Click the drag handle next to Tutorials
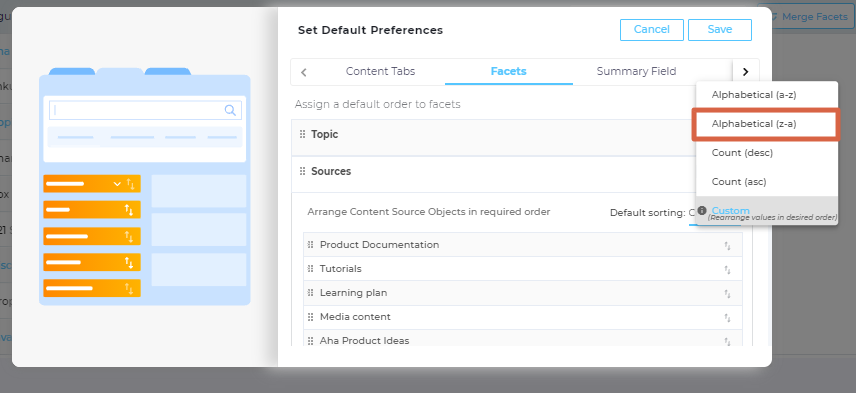 click(x=311, y=269)
